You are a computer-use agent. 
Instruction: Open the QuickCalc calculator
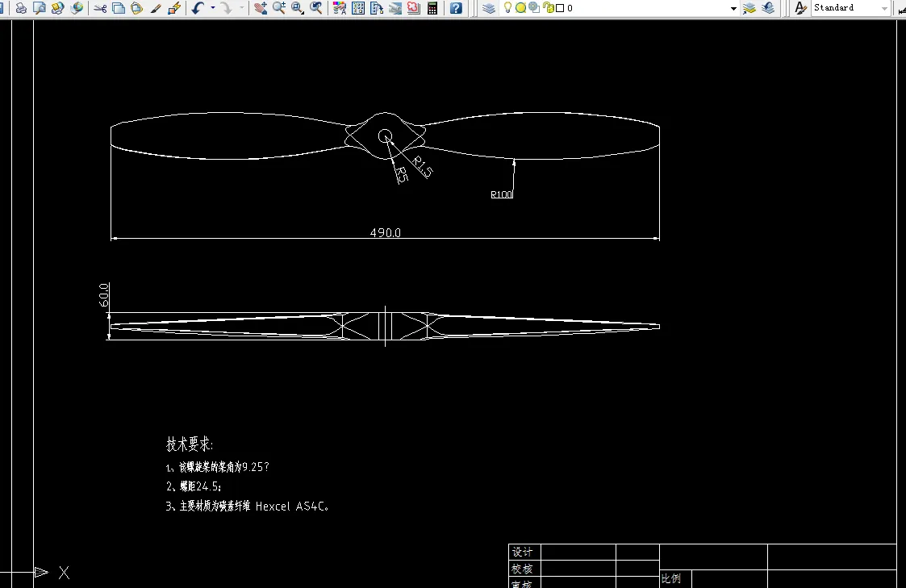coord(432,8)
